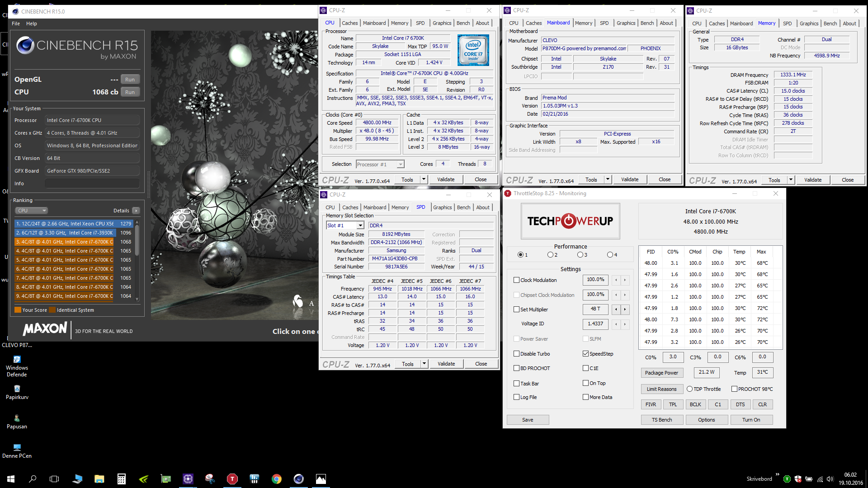Open About tab in top-left CPU-Z CPU window
The height and width of the screenshot is (488, 868).
482,23
